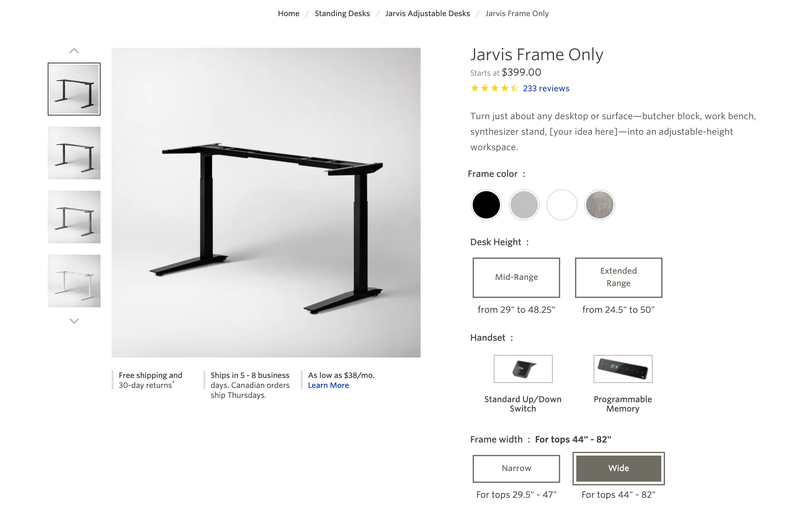812x517 pixels.
Task: Pick the silver gray frame color swatch
Action: pos(524,205)
